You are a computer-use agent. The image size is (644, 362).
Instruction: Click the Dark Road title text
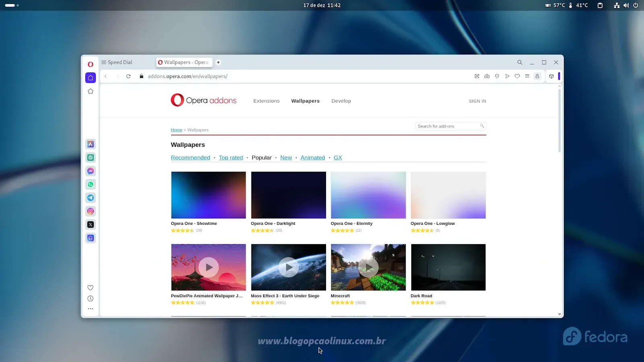click(421, 296)
